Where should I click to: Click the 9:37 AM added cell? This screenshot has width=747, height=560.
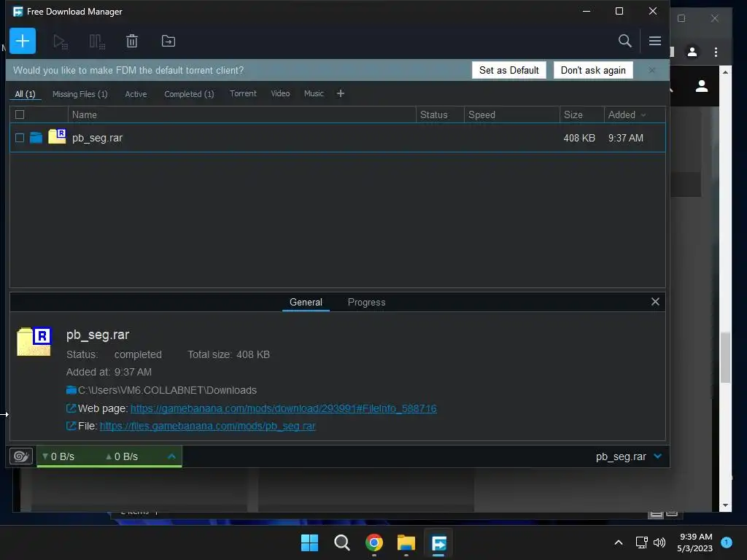pos(625,138)
